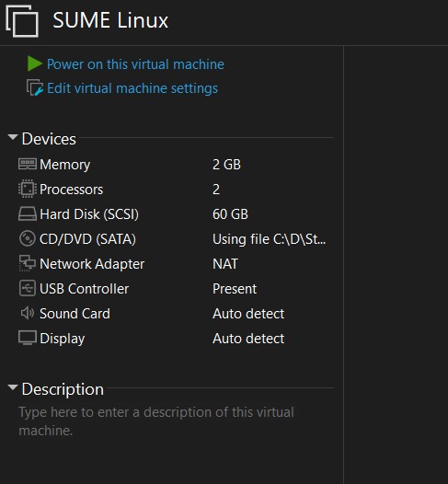This screenshot has height=484, width=448.
Task: Select the Sound Card speaker icon
Action: click(x=28, y=313)
